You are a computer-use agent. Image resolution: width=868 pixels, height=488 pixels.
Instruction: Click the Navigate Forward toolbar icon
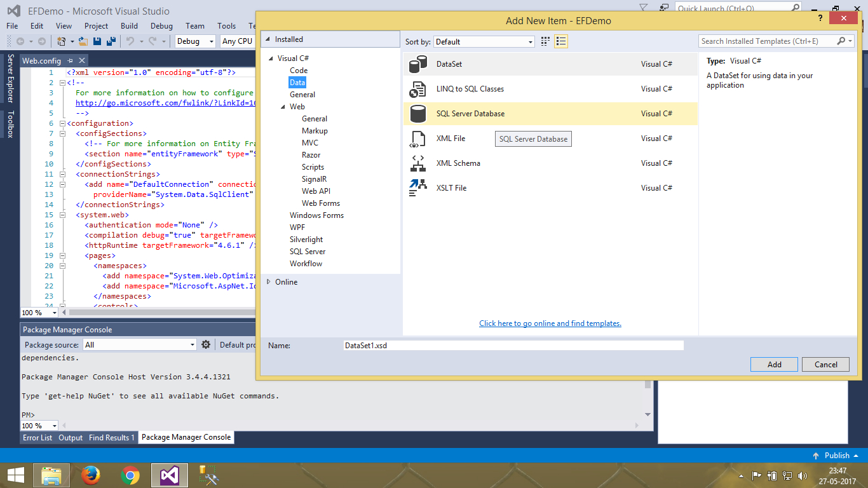(41, 41)
